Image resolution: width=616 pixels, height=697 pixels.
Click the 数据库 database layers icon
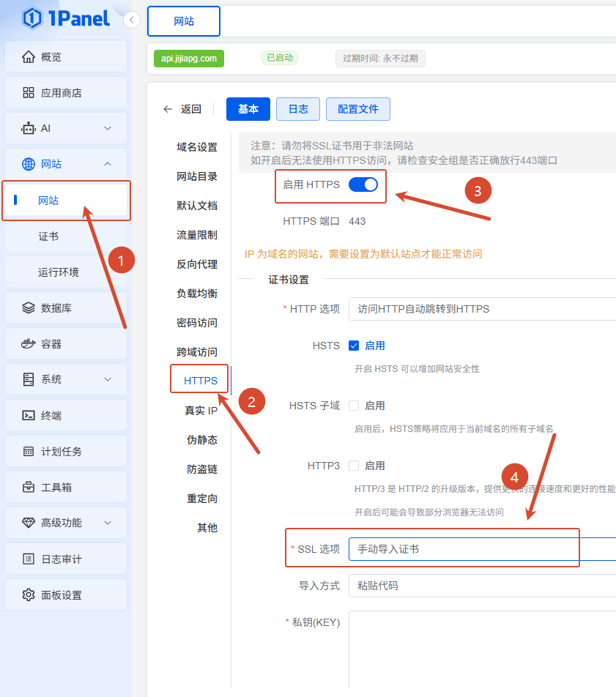click(x=29, y=307)
